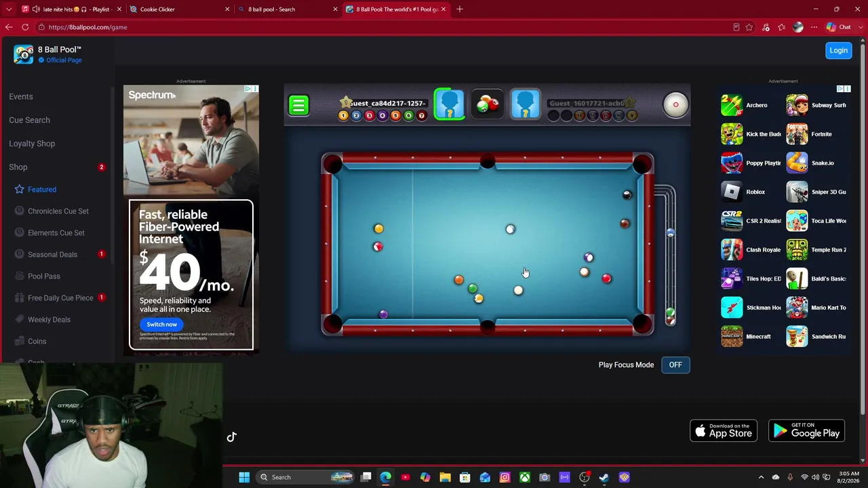Switch to the 8 ball pool Search tab
The height and width of the screenshot is (488, 868).
(x=288, y=9)
